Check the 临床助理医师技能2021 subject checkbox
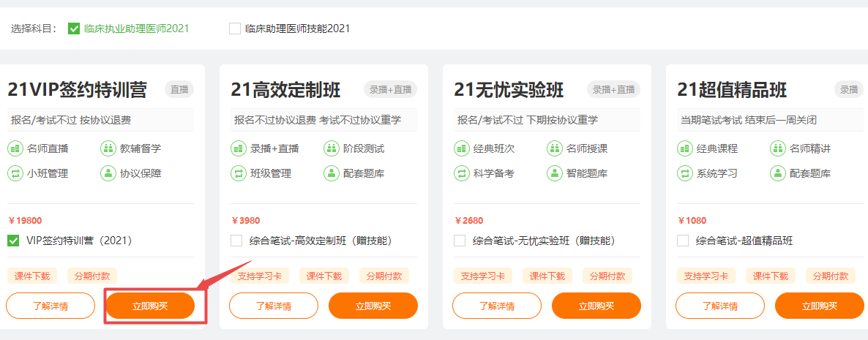Viewport: 868px width, 340px height. tap(235, 29)
